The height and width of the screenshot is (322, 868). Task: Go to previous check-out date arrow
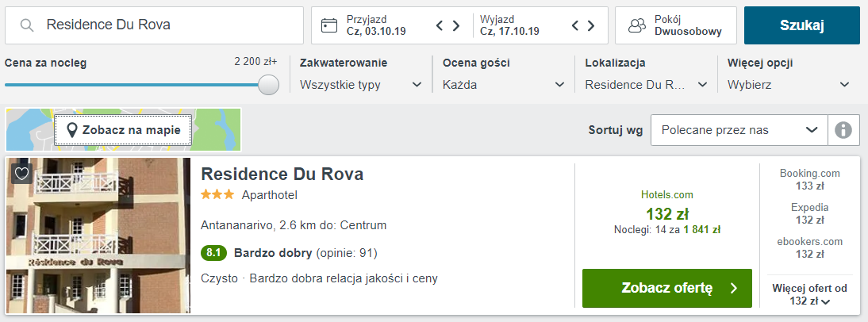click(x=576, y=25)
